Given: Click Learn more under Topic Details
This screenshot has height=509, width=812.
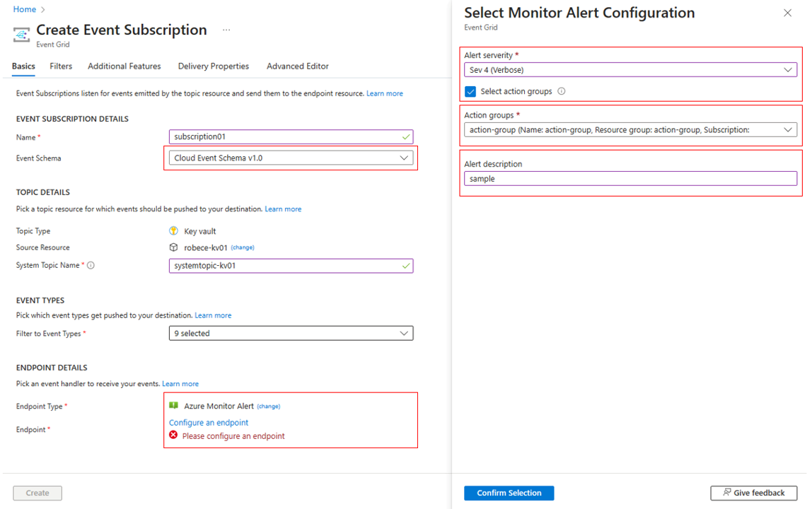Looking at the screenshot, I should click(283, 209).
